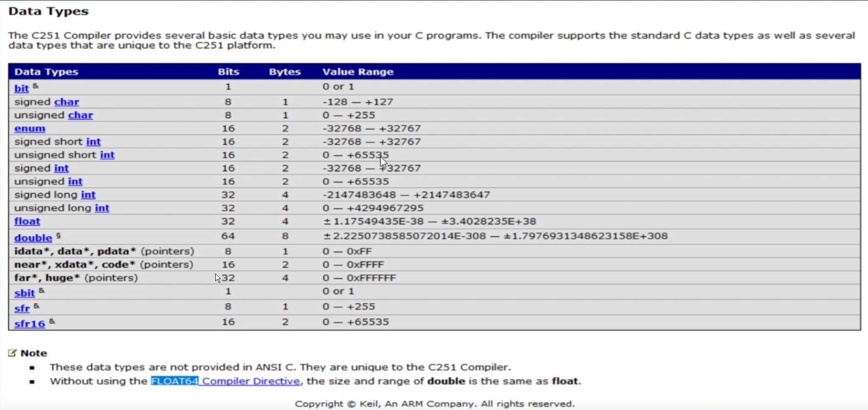Open the sfr16 link
868x410 pixels.
click(x=30, y=323)
